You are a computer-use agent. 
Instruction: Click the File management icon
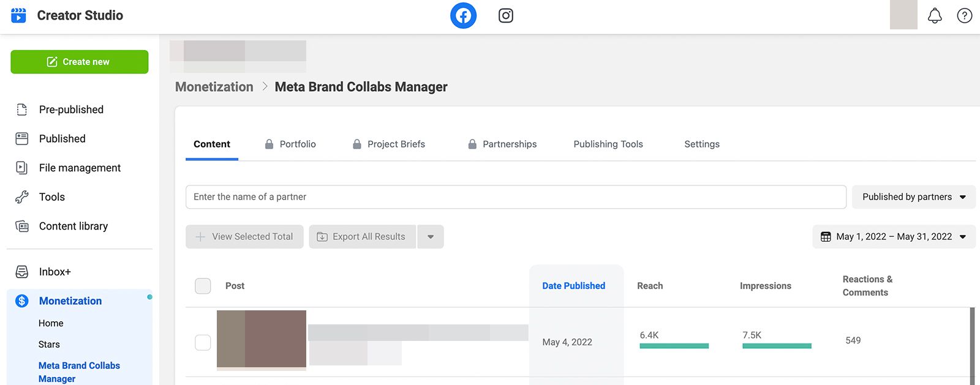(x=22, y=168)
